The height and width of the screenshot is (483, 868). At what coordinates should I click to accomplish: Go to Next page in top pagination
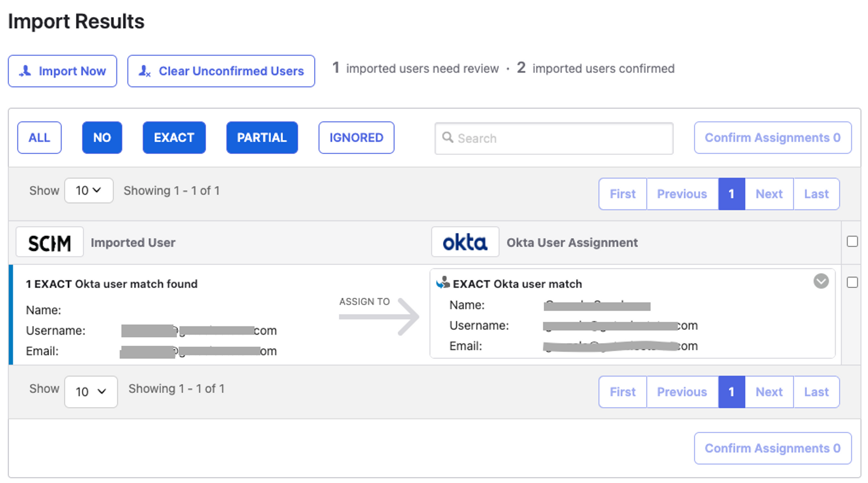click(769, 194)
